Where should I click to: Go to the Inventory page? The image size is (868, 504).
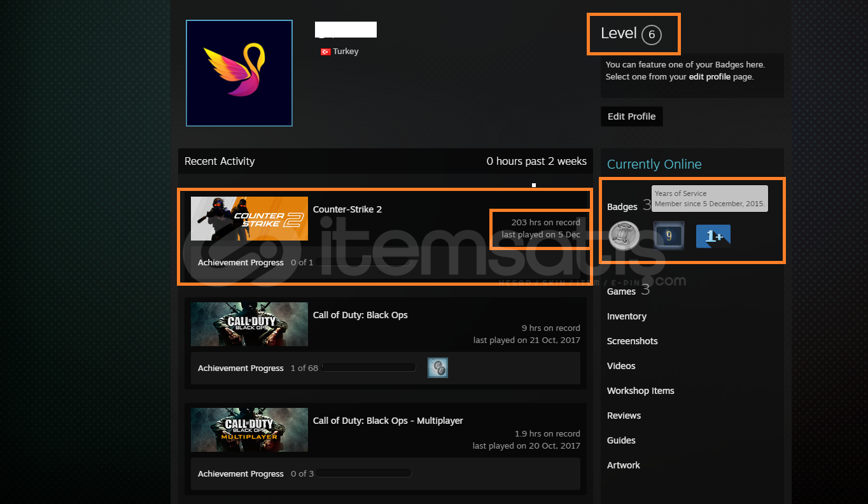(626, 316)
